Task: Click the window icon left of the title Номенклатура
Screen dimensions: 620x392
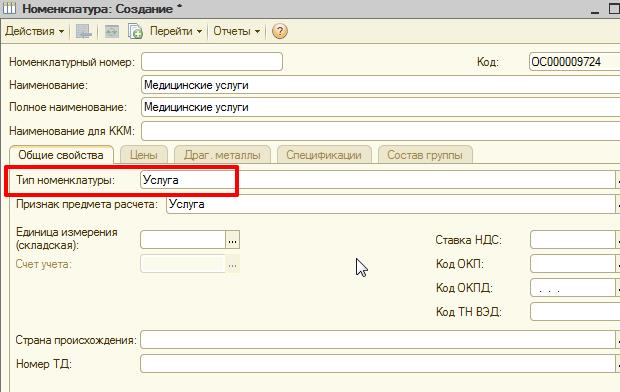Action: point(9,8)
